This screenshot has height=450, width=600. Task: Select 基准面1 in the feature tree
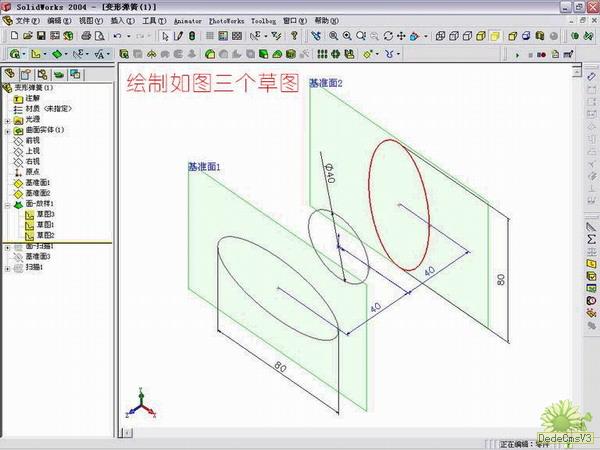tap(37, 183)
